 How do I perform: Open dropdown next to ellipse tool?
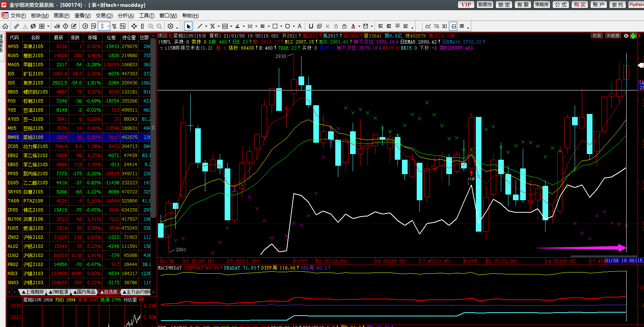tap(294, 26)
